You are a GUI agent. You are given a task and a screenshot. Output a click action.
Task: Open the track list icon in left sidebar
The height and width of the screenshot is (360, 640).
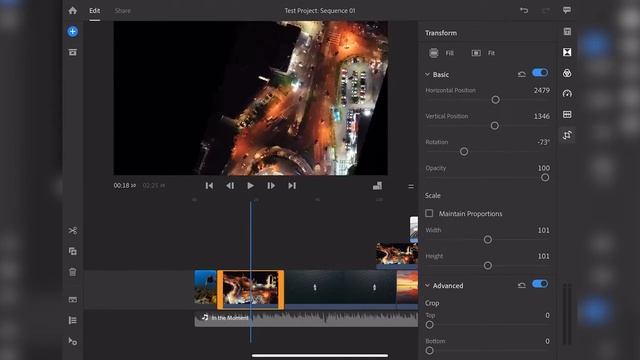(73, 320)
